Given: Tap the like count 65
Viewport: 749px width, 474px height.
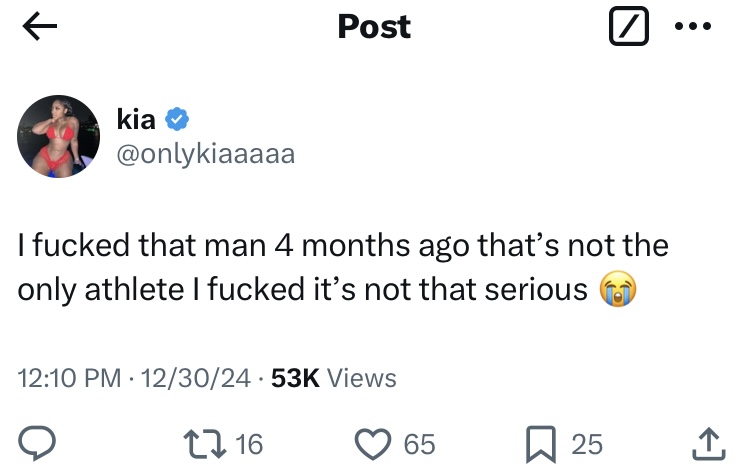Looking at the screenshot, I should click(420, 443).
